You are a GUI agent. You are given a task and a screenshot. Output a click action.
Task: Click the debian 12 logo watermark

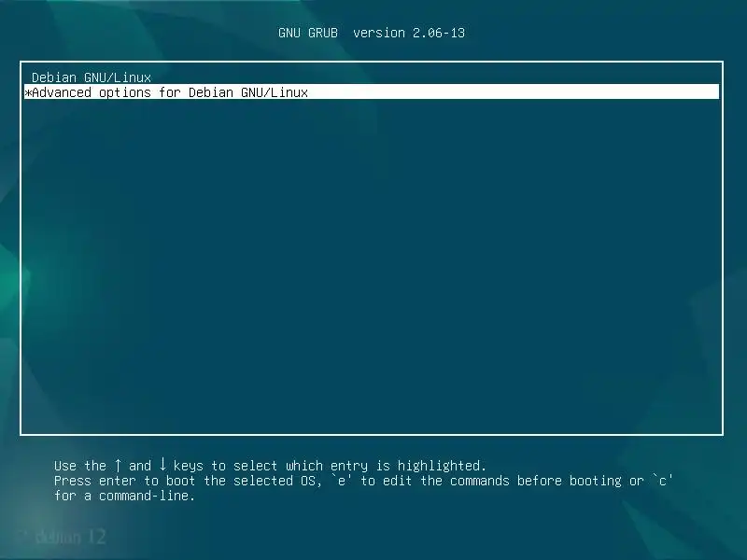pyautogui.click(x=62, y=537)
